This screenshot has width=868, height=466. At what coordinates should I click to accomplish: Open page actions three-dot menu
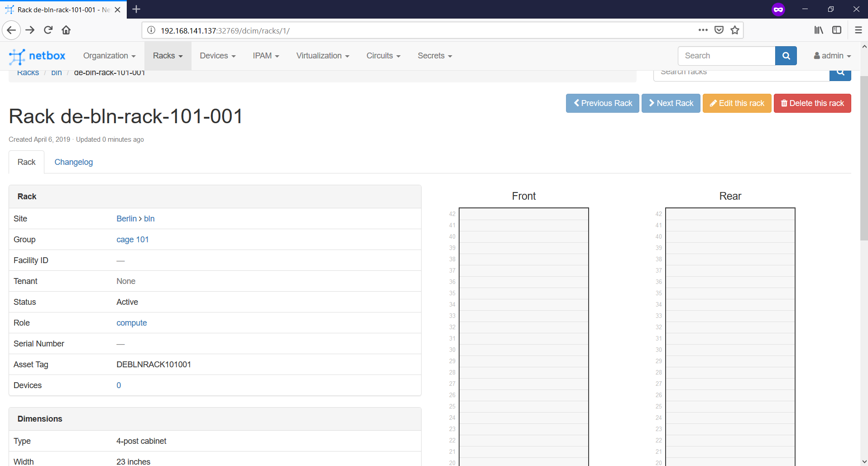tap(703, 30)
